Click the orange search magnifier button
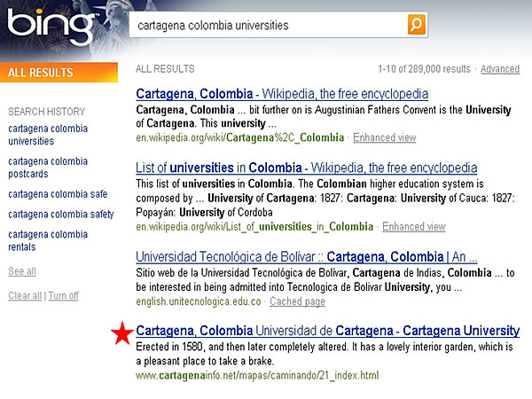The image size is (532, 399). (417, 25)
